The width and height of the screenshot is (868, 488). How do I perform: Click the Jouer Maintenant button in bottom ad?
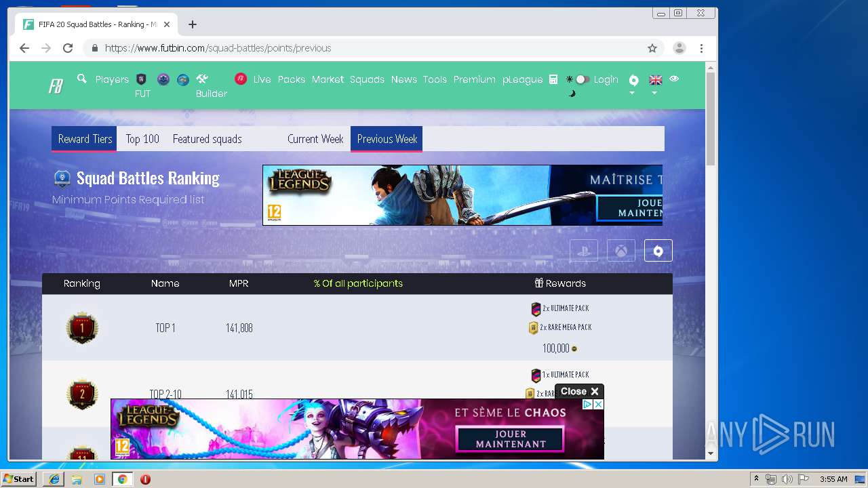[x=511, y=439]
